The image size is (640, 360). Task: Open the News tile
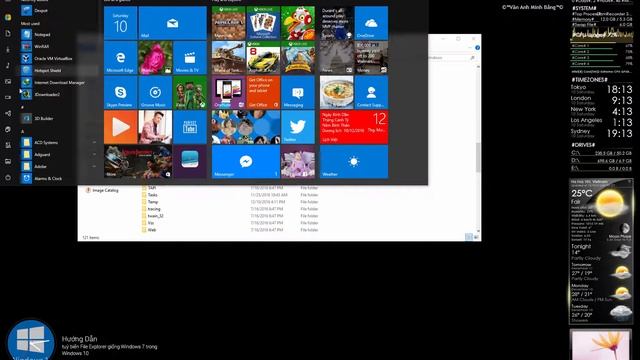[x=336, y=58]
